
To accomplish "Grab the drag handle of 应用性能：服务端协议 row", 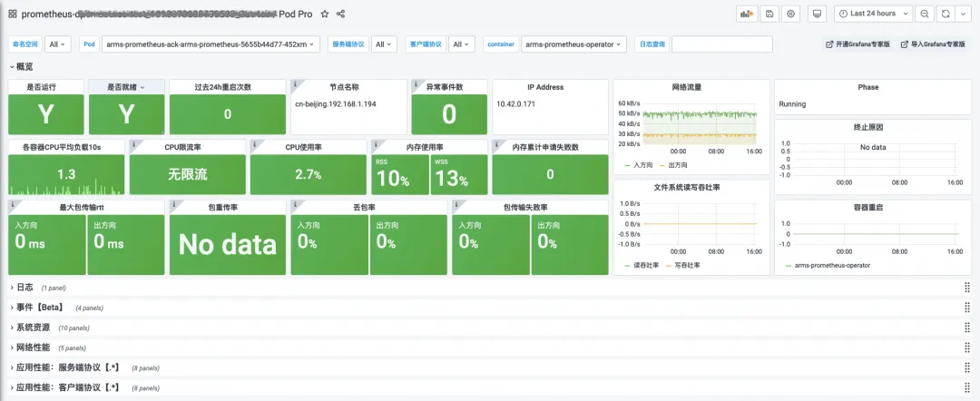I will [x=967, y=367].
